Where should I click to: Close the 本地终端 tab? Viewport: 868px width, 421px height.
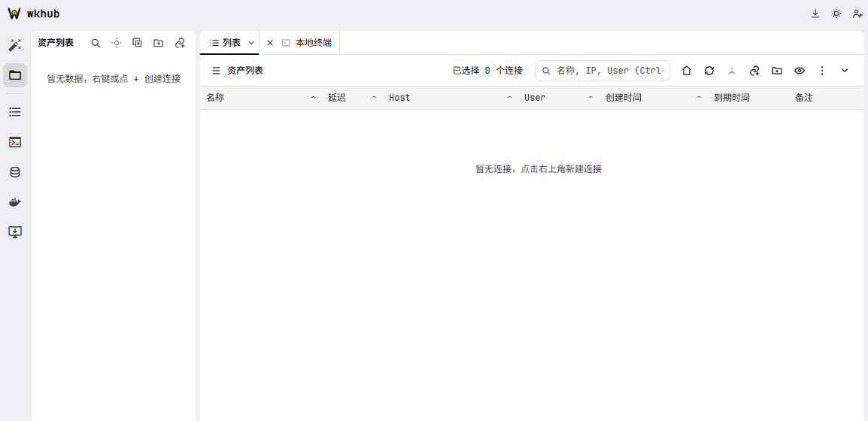[x=270, y=43]
